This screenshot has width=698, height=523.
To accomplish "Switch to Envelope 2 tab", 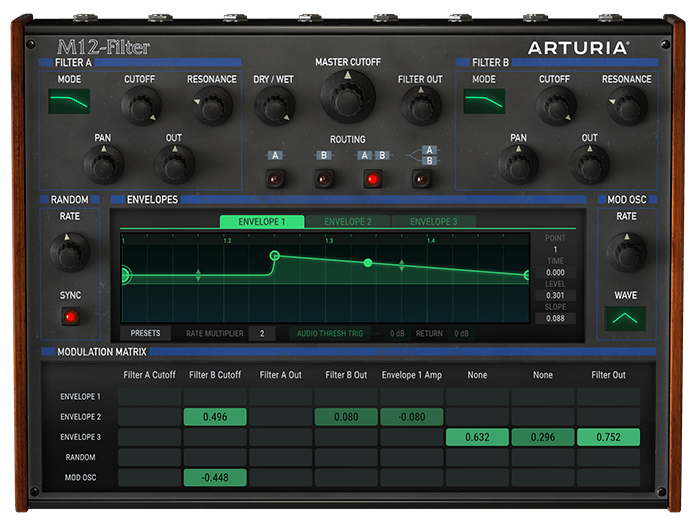I will pyautogui.click(x=348, y=222).
